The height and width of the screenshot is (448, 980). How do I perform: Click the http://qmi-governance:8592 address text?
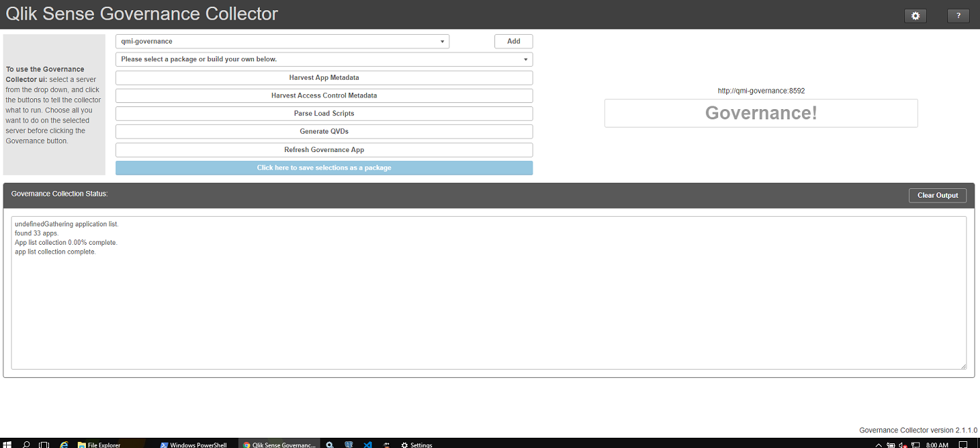[761, 91]
